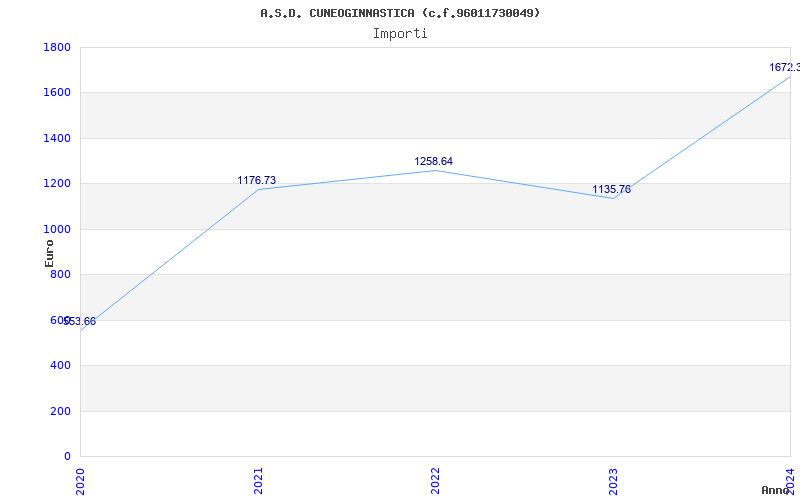
Task: Select the 1176.73 data point label
Action: 256,181
